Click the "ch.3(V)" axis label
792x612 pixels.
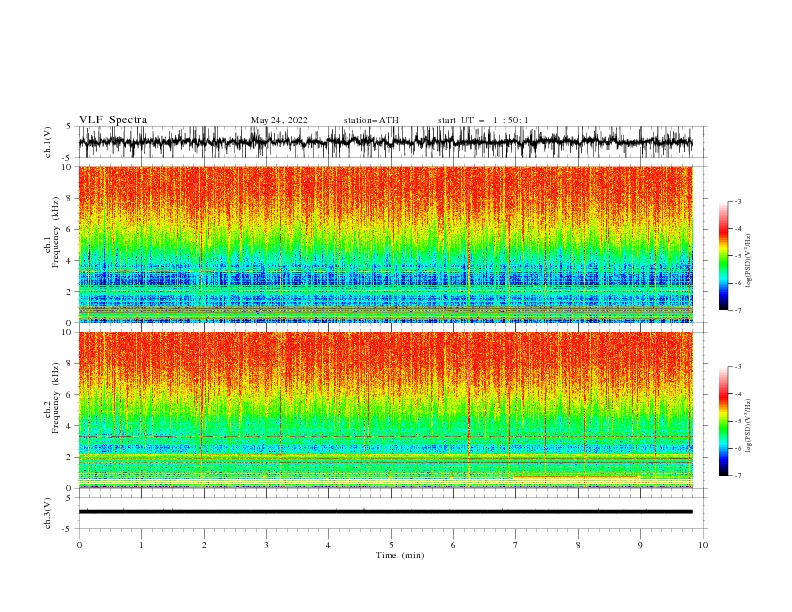(x=48, y=513)
